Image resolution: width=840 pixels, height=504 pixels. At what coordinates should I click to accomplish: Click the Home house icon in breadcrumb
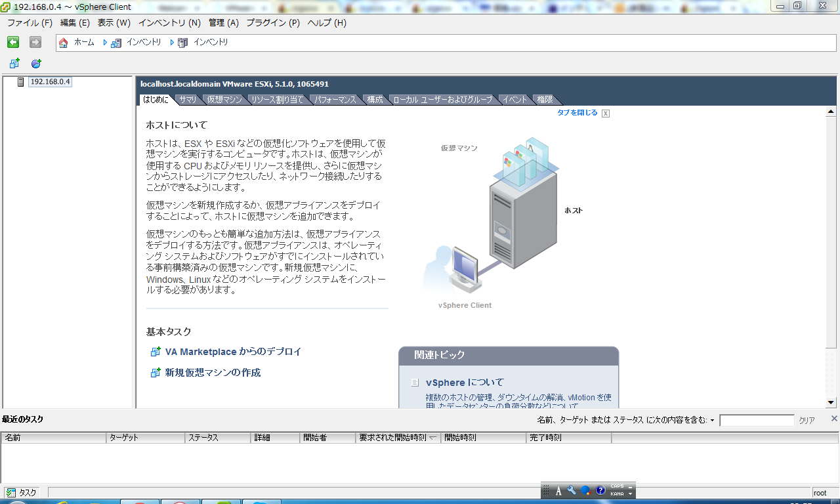point(64,43)
